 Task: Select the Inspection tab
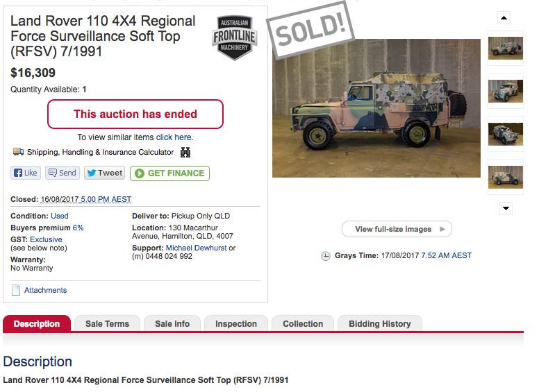click(x=235, y=324)
